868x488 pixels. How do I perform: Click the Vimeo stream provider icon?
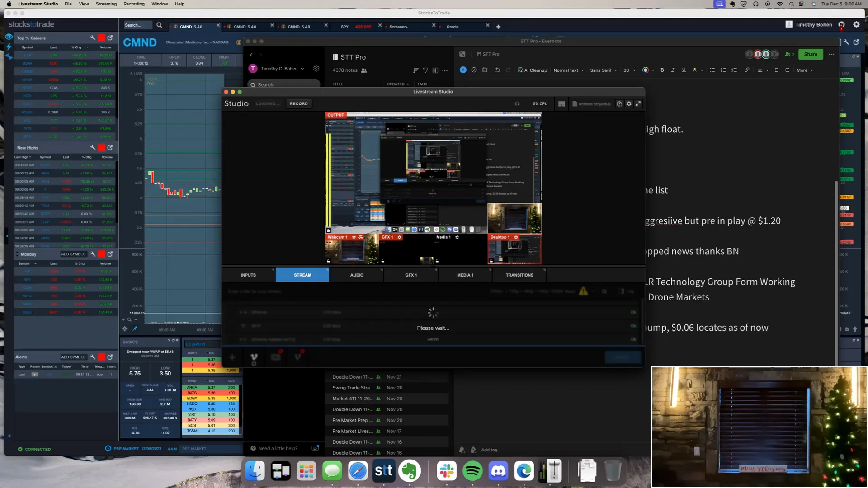(254, 357)
